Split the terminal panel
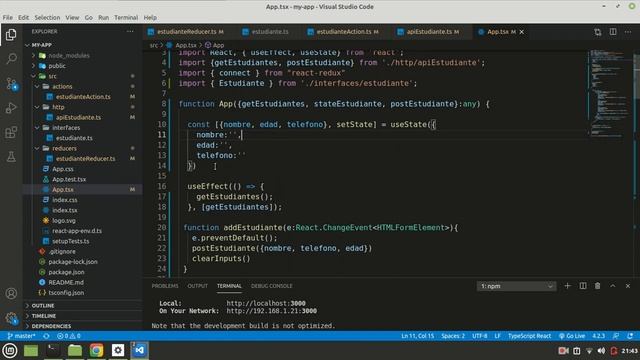The width and height of the screenshot is (640, 360). pos(583,286)
